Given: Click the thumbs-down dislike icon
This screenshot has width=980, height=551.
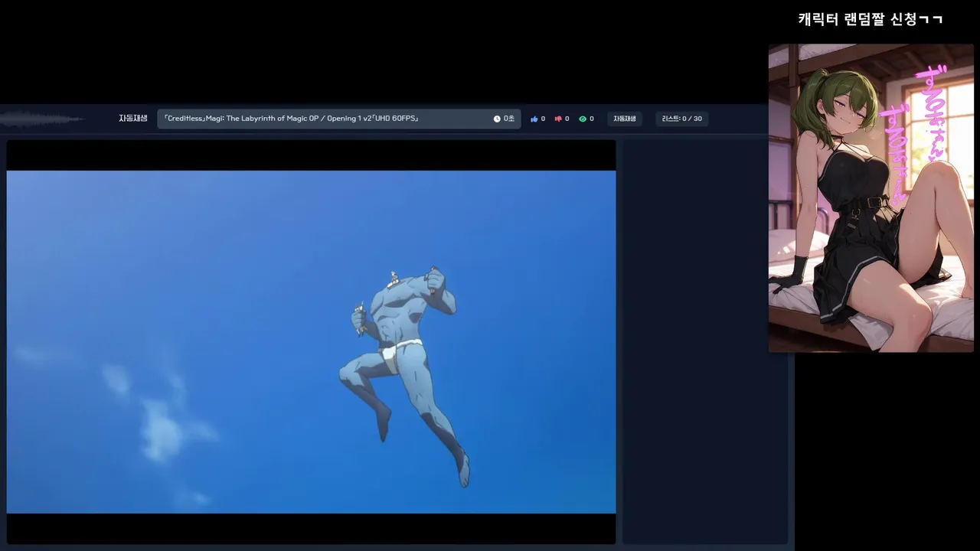Looking at the screenshot, I should tap(558, 119).
